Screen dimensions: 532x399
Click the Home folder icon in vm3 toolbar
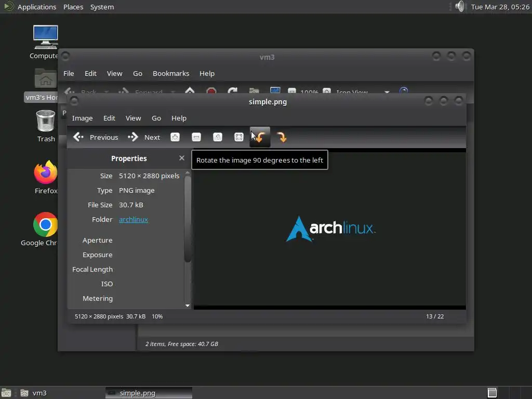tap(254, 90)
